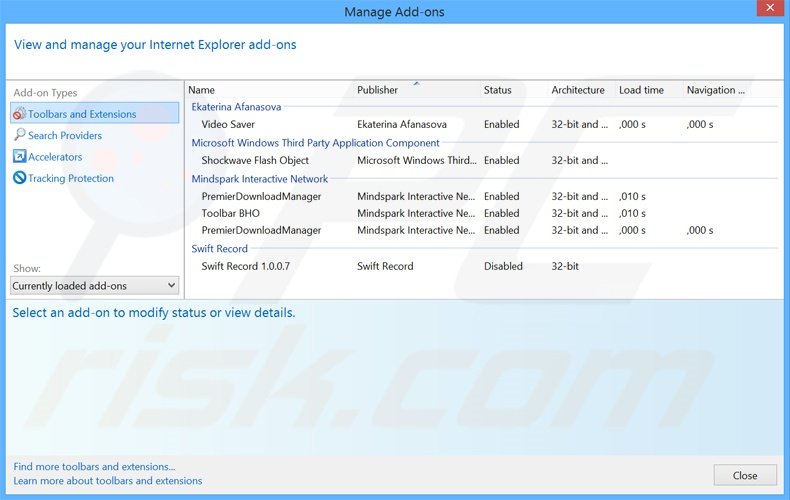Select the Shockwave Flash Object add-on

coord(255,161)
